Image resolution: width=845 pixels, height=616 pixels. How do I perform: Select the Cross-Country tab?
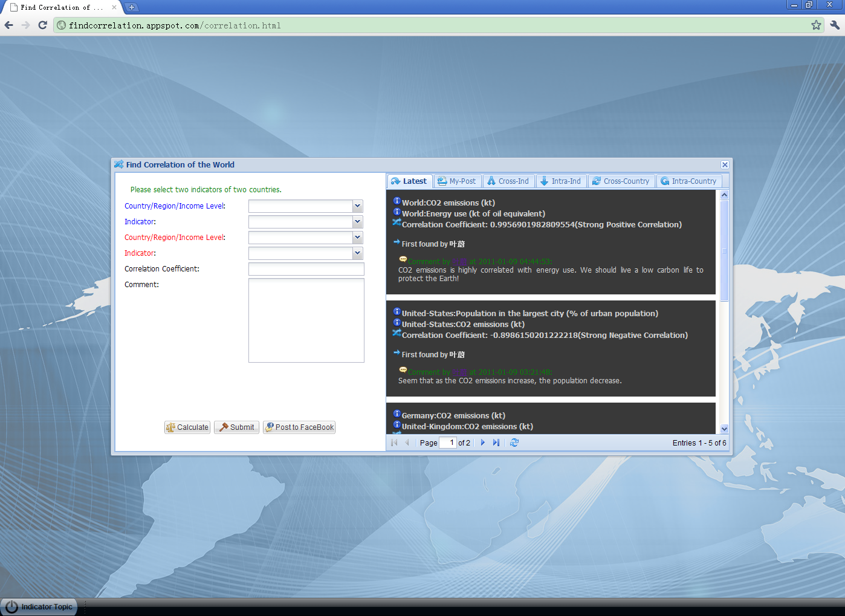621,181
